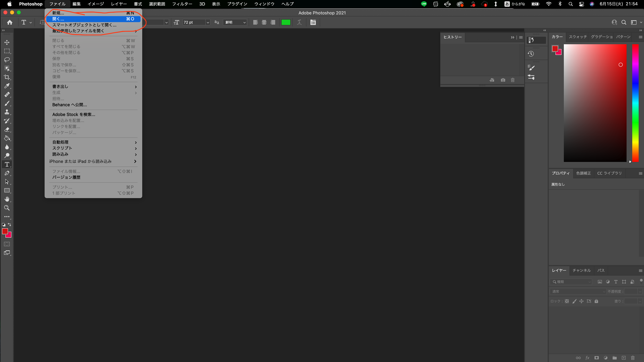Select the Dodge tool

click(x=7, y=156)
